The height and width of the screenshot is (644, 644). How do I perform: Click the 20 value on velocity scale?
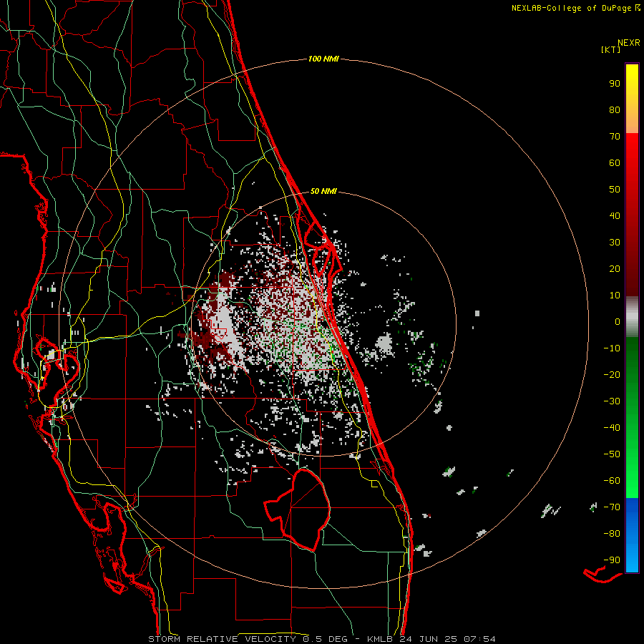coord(615,269)
